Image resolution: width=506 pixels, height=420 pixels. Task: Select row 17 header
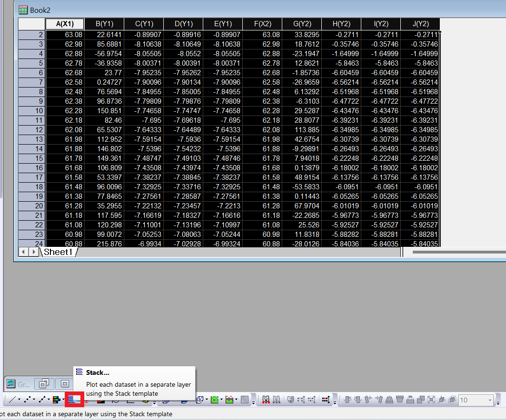[x=31, y=177]
